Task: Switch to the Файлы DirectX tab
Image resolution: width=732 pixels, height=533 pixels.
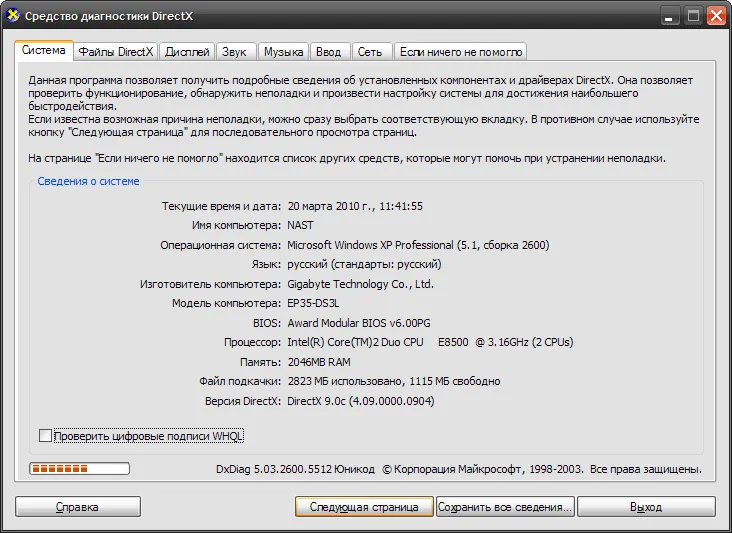Action: (x=116, y=52)
